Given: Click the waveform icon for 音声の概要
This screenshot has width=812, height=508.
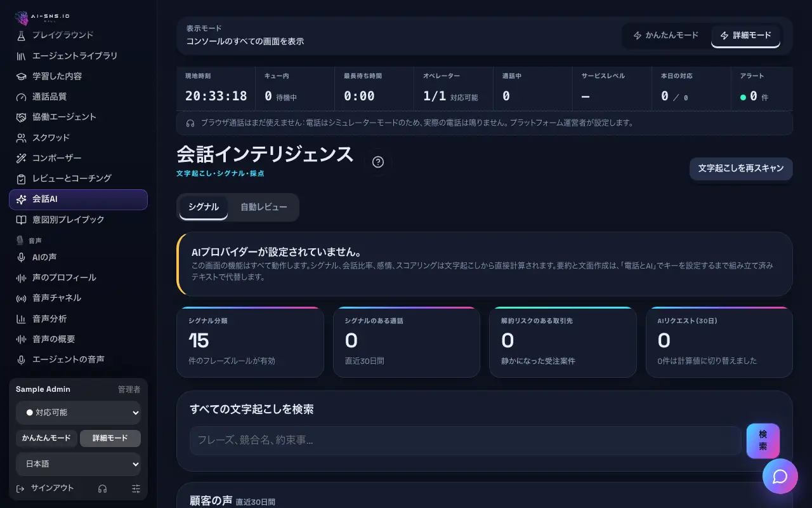Looking at the screenshot, I should [x=21, y=339].
